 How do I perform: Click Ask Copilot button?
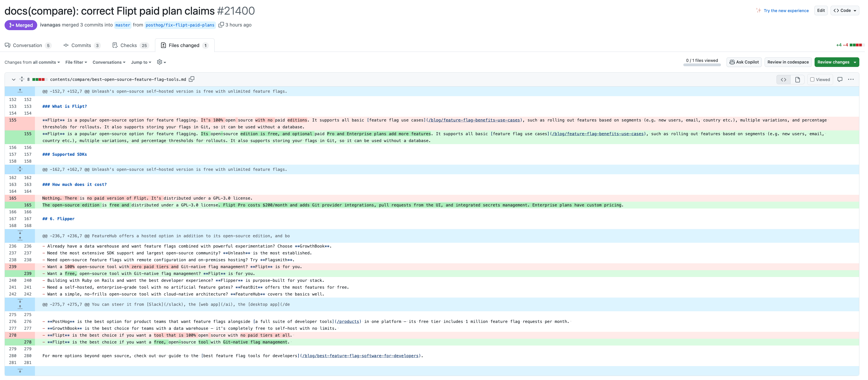point(744,62)
